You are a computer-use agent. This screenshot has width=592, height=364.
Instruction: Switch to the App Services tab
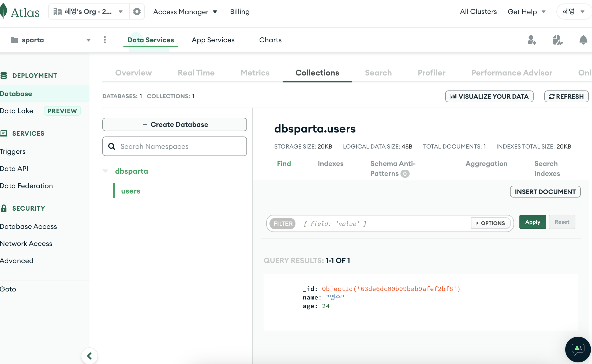pyautogui.click(x=213, y=40)
